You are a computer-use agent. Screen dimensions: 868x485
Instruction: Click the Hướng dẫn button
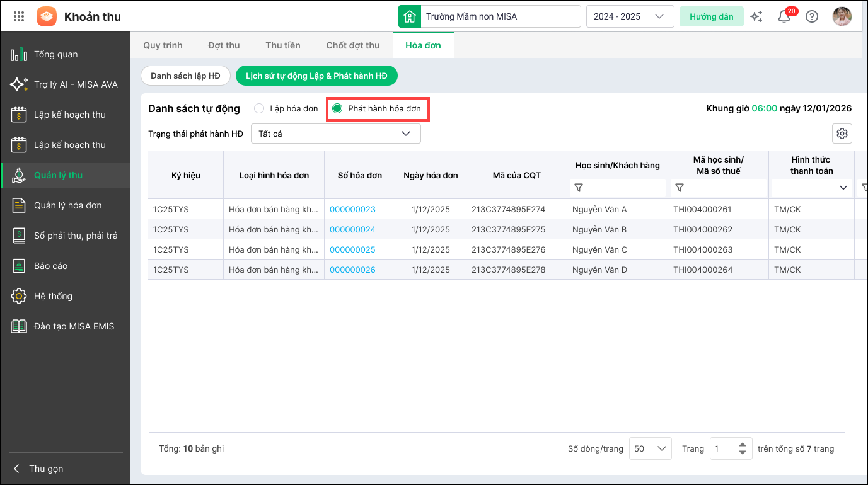711,17
